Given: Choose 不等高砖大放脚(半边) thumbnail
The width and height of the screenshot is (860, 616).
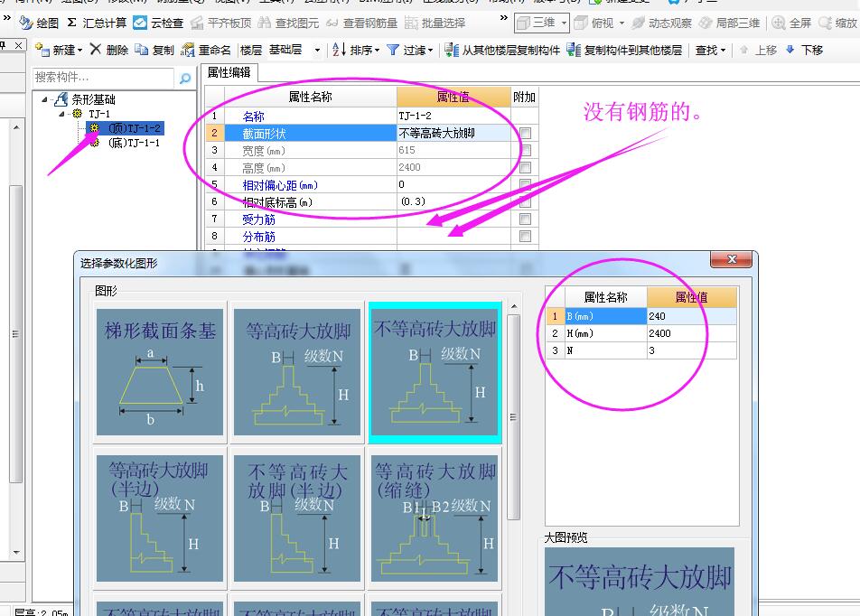Looking at the screenshot, I should coord(297,518).
